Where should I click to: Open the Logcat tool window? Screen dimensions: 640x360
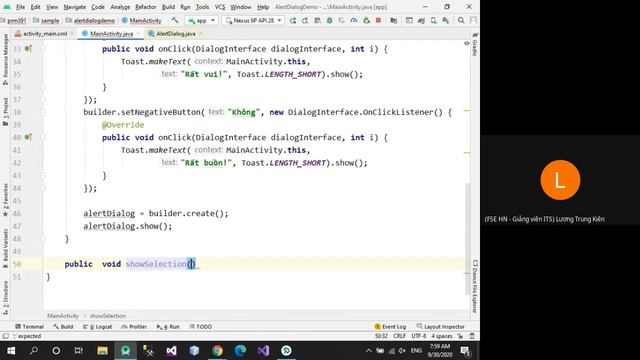pos(98,327)
